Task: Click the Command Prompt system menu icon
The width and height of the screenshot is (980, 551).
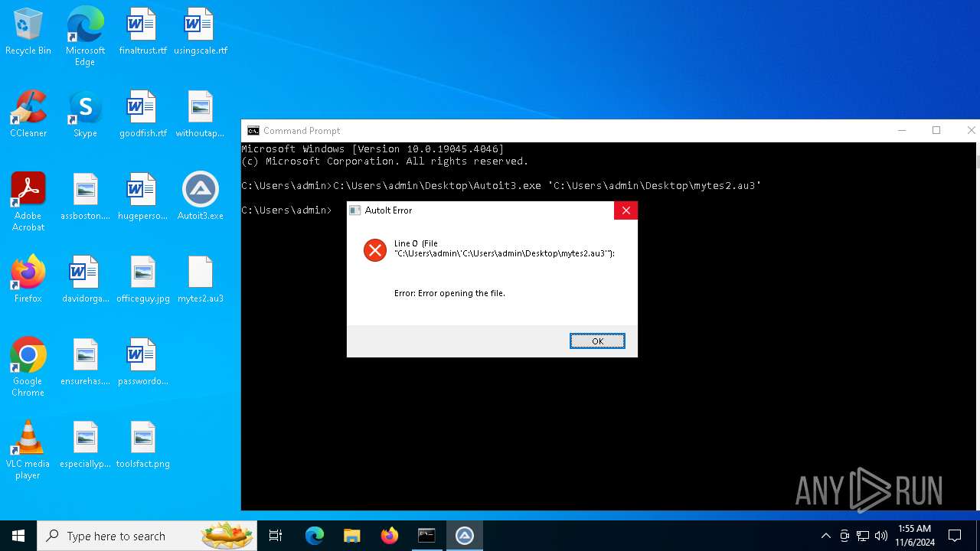Action: point(253,131)
